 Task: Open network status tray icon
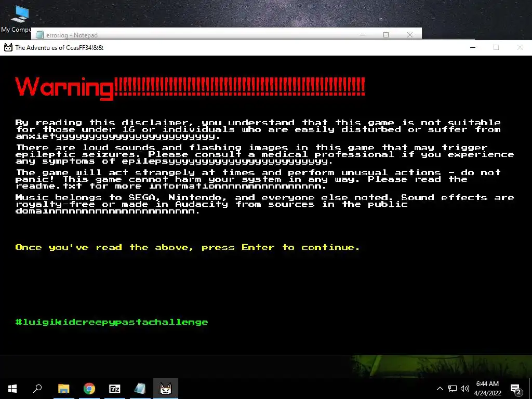(453, 389)
